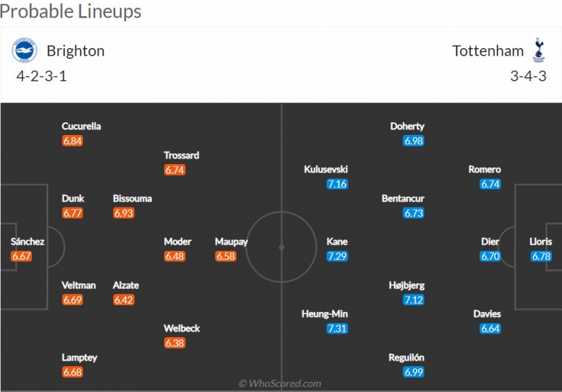Select goalkeeper Sánchez's name

[27, 241]
